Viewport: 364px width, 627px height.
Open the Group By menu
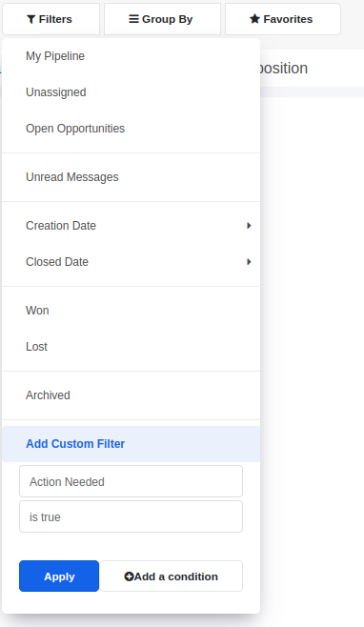(162, 19)
